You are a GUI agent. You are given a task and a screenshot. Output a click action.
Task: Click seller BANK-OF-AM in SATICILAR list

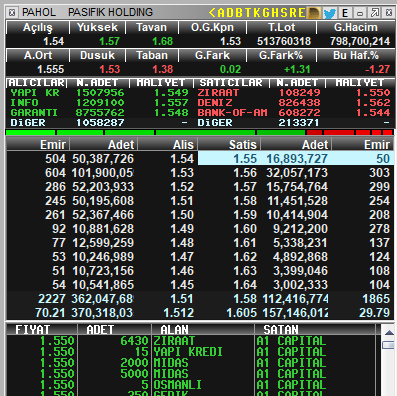click(x=232, y=113)
